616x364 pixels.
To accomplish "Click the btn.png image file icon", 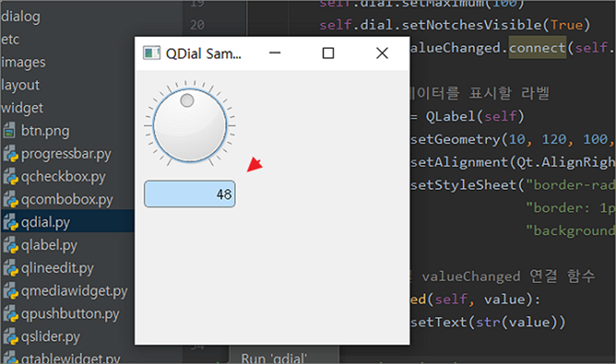I will (x=9, y=131).
